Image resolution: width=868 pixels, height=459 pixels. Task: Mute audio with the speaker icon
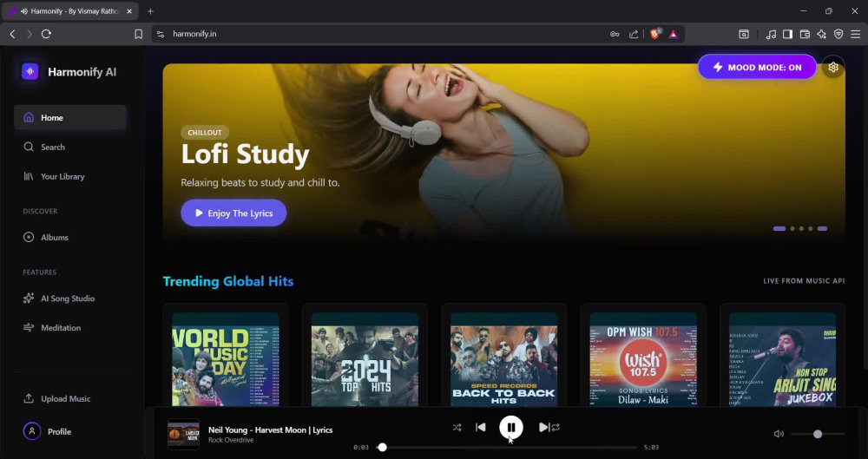pos(779,434)
